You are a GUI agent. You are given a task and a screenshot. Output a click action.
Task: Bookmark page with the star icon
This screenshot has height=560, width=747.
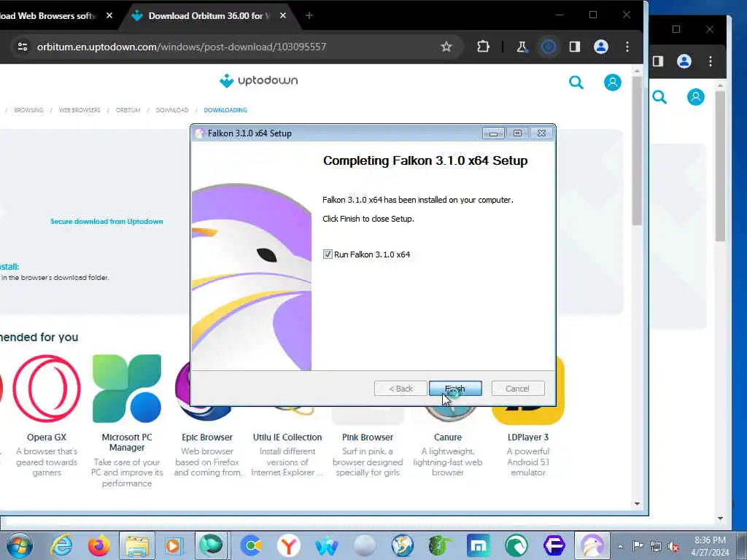(446, 47)
